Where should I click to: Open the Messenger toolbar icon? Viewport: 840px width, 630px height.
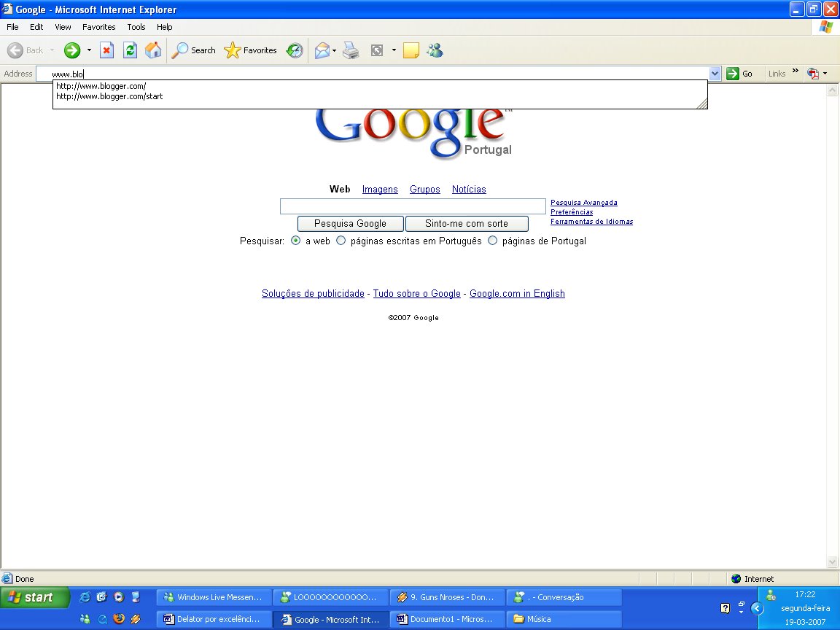pyautogui.click(x=435, y=50)
